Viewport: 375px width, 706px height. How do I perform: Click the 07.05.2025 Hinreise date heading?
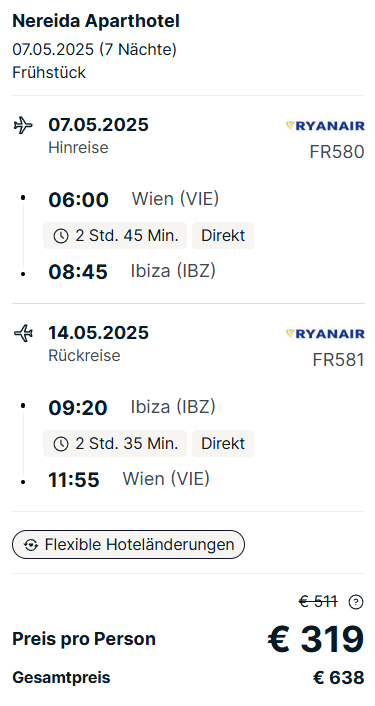pyautogui.click(x=99, y=125)
